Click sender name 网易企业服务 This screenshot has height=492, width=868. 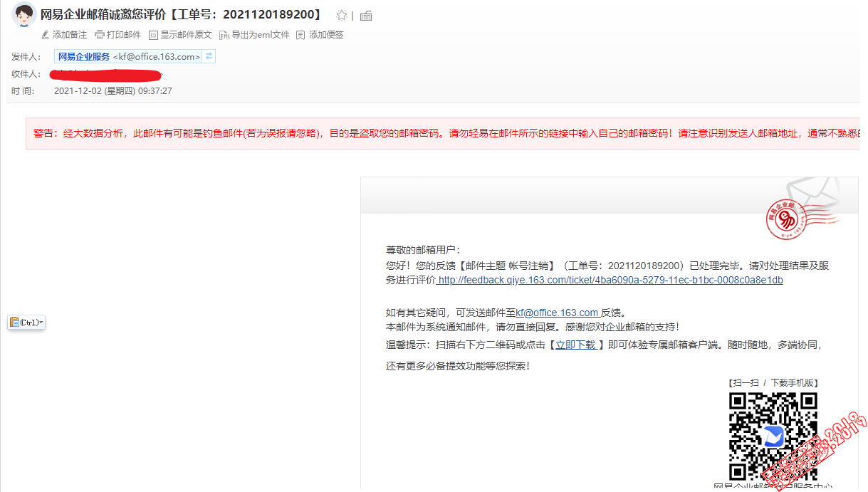(84, 57)
